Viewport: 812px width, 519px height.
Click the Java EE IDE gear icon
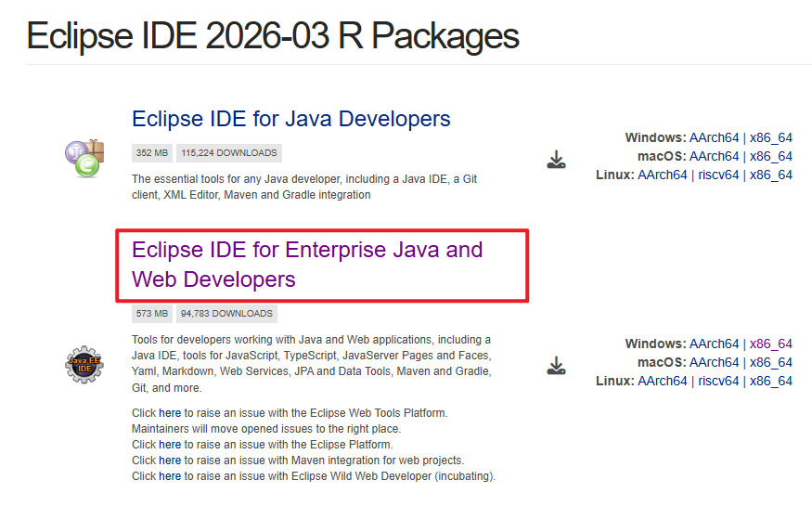84,363
